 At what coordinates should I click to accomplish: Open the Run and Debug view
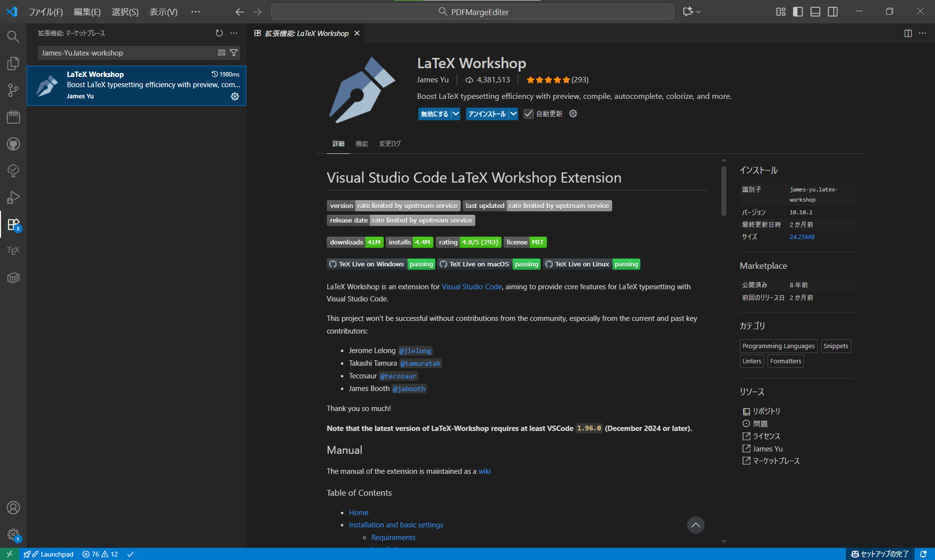[13, 197]
